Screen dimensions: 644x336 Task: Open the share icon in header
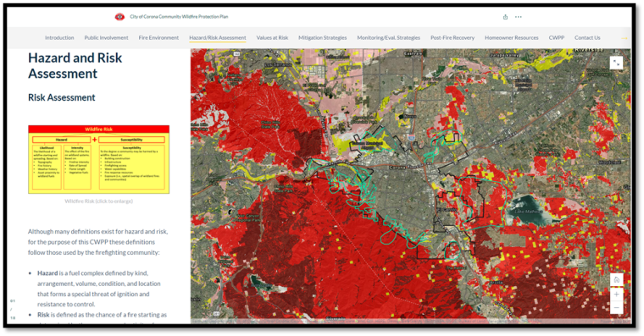click(505, 17)
